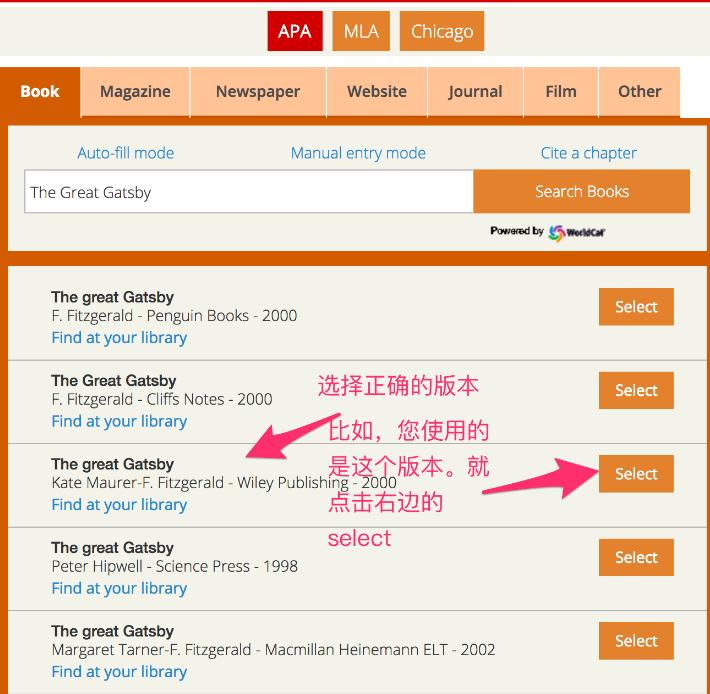Viewport: 710px width, 694px height.
Task: Select the Penguin Books 2000 edition
Action: pos(636,307)
